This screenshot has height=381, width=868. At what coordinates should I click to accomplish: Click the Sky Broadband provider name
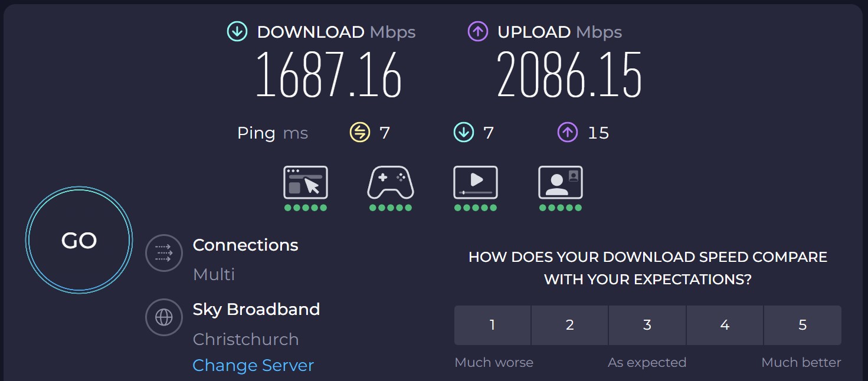(256, 310)
